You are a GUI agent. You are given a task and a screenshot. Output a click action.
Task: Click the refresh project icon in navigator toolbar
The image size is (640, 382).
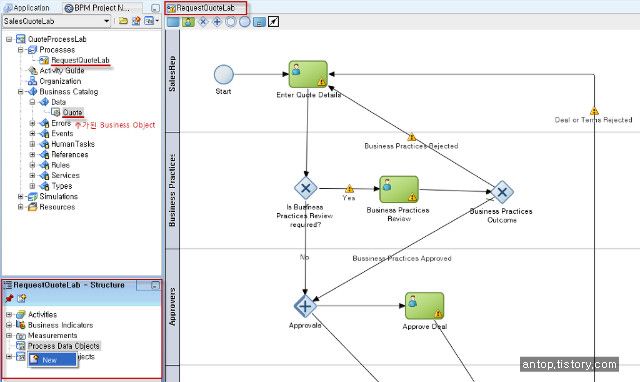[x=136, y=21]
